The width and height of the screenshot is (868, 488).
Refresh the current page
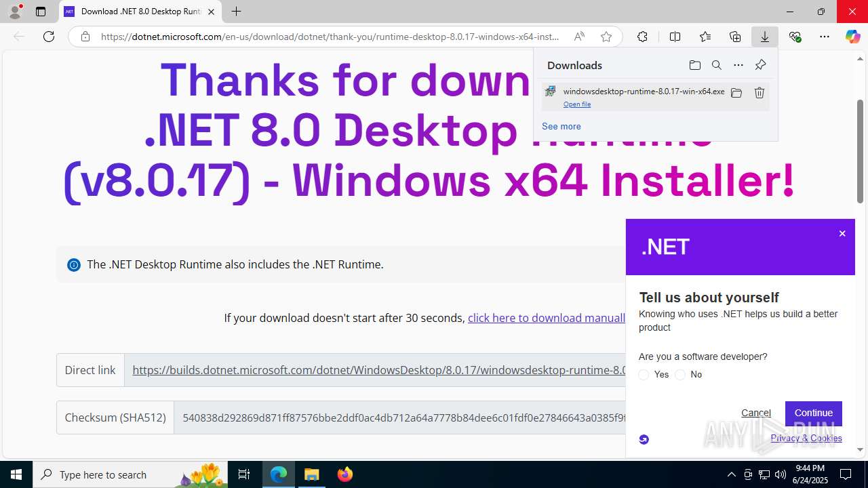[x=49, y=37]
